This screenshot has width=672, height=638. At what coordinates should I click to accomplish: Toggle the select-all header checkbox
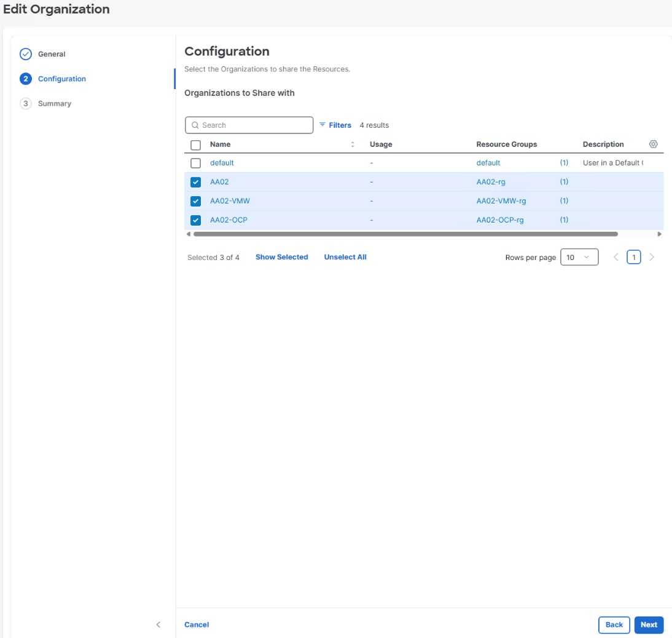pos(195,145)
